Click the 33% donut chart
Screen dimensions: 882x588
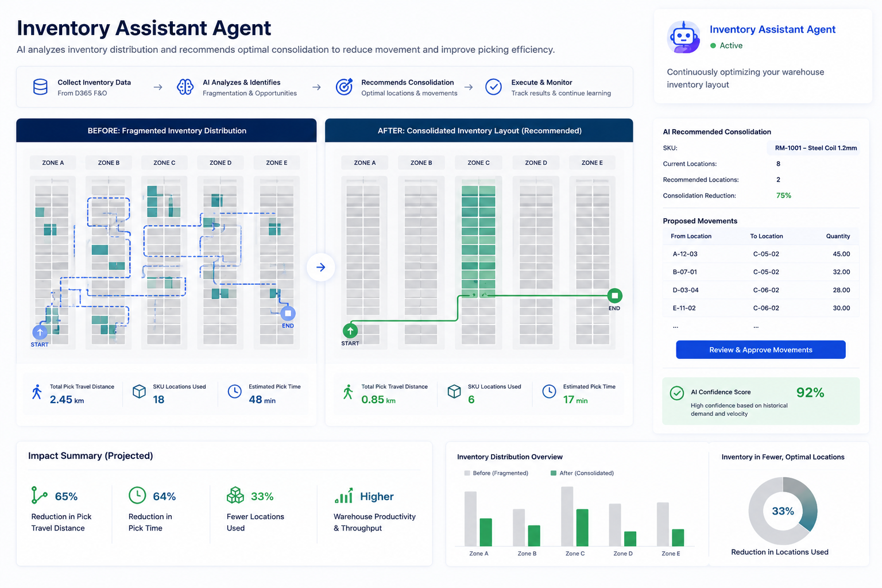pos(783,510)
